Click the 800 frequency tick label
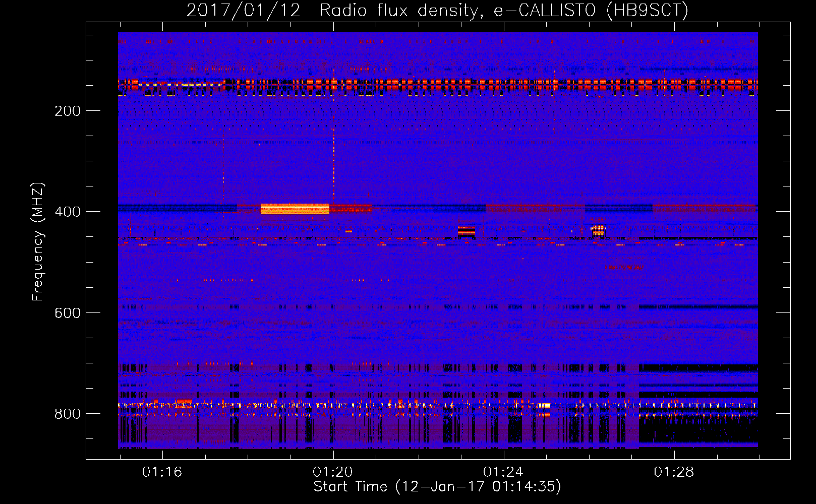This screenshot has width=816, height=504. (68, 414)
